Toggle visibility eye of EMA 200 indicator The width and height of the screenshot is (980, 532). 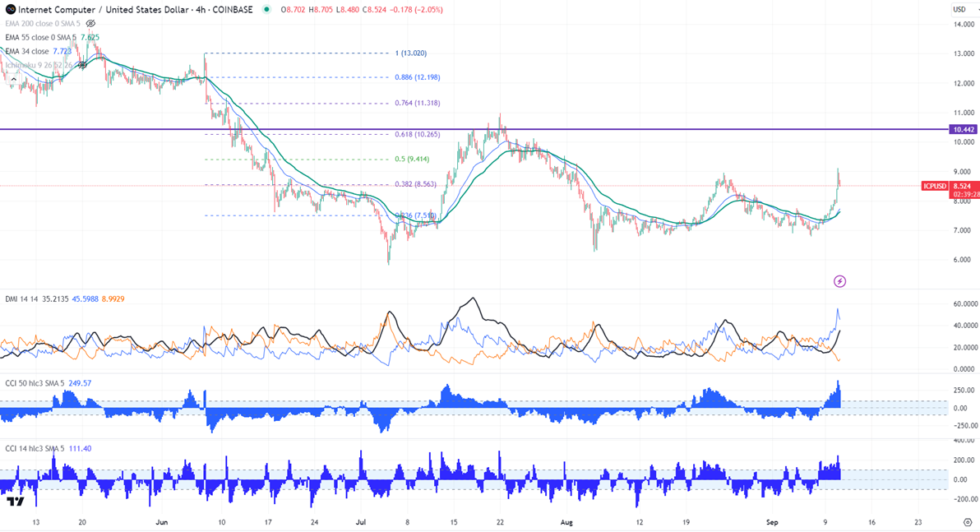click(91, 23)
